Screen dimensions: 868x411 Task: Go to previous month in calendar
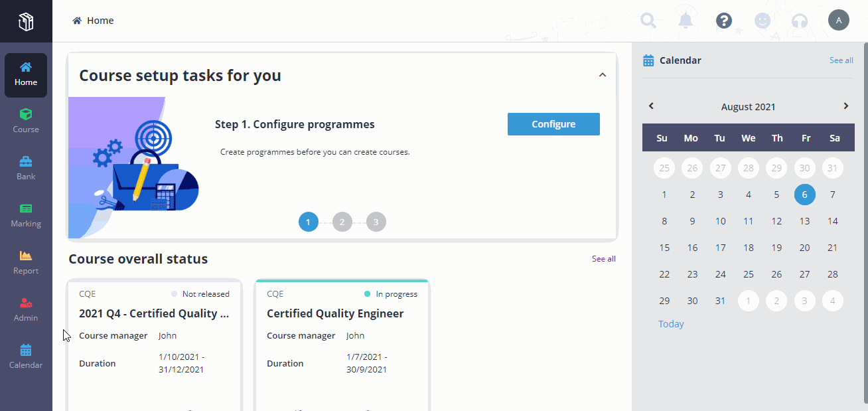651,106
